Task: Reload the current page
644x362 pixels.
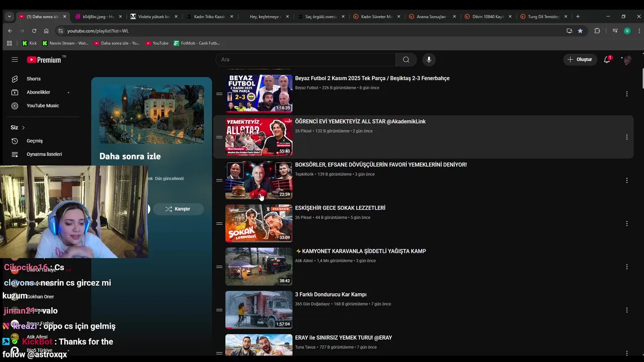Action: (34, 31)
